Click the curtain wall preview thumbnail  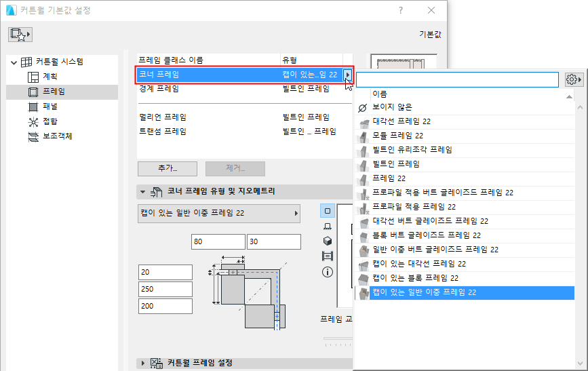pyautogui.click(x=404, y=62)
